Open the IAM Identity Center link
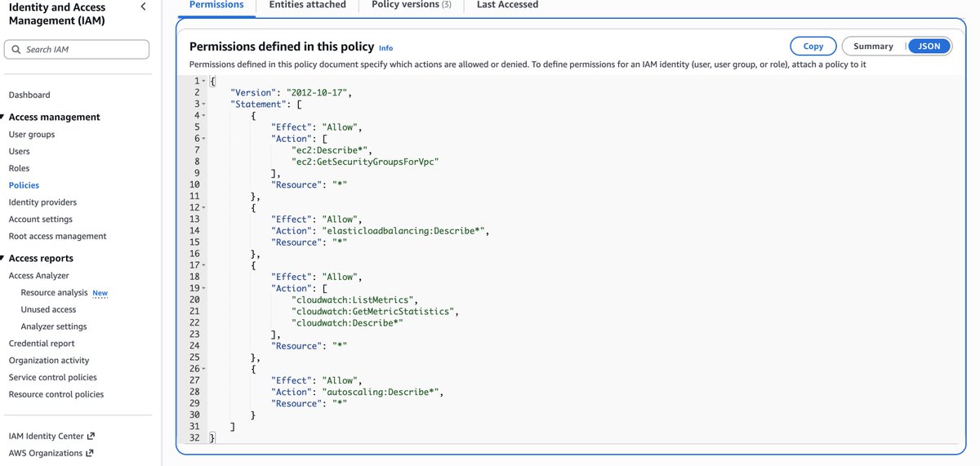The image size is (980, 466). (x=47, y=437)
